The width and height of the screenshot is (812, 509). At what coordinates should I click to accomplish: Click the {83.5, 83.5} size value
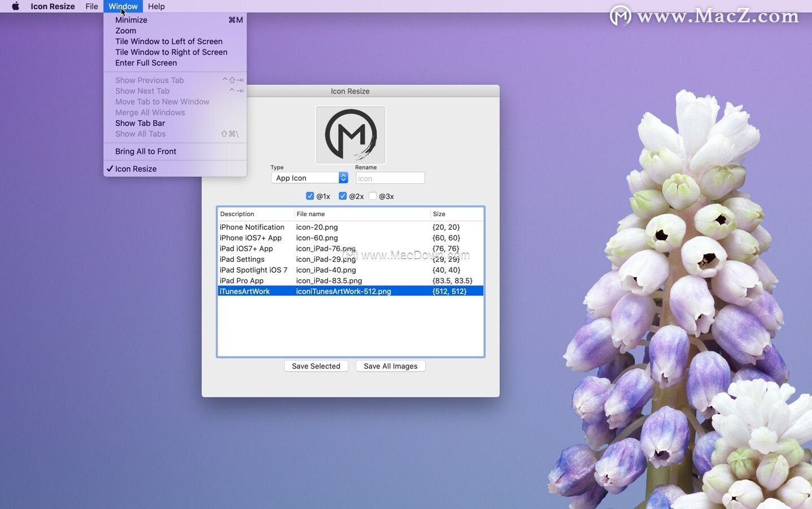(452, 280)
